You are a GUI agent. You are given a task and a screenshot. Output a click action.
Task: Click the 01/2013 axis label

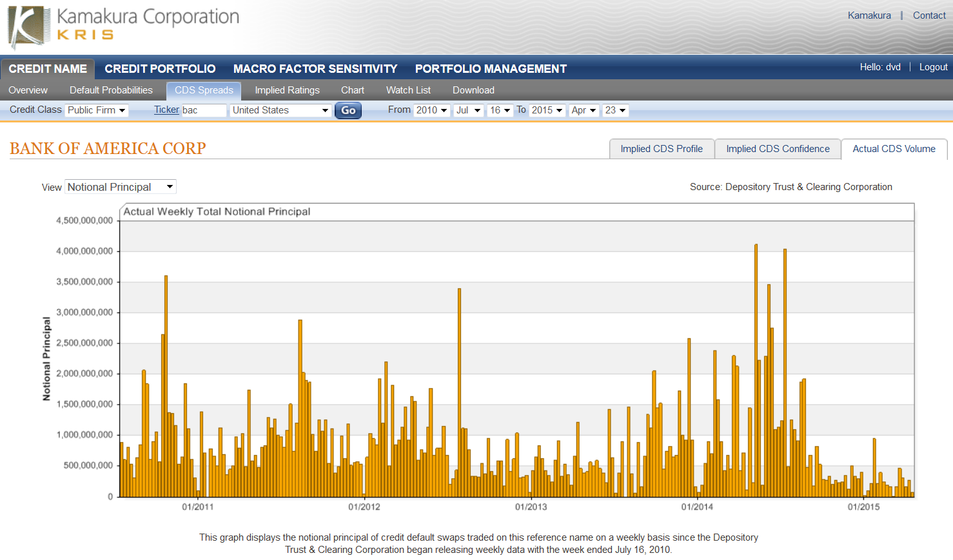(x=531, y=507)
